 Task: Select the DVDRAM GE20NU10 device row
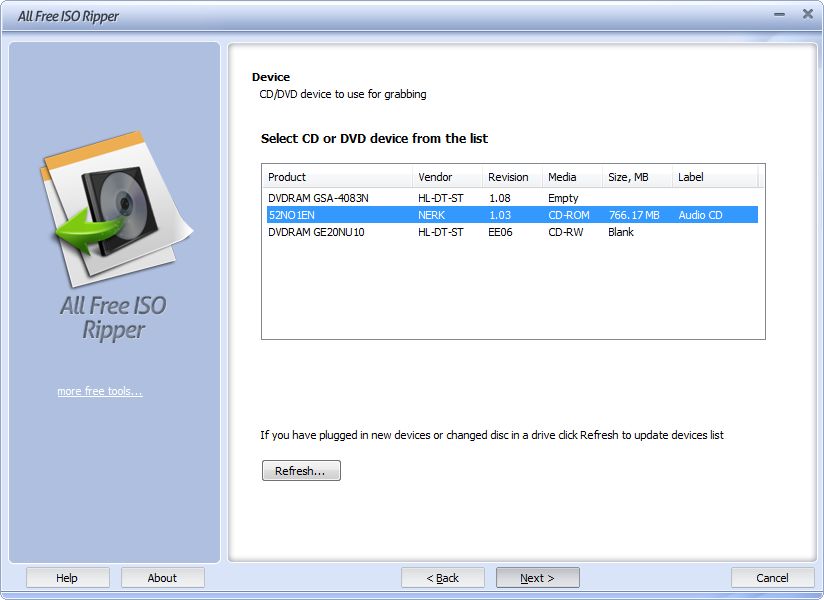(512, 232)
